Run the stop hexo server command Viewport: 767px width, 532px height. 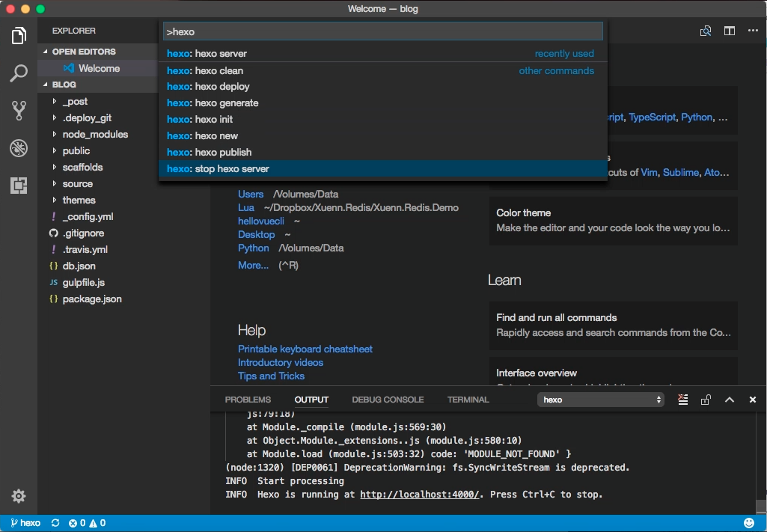pyautogui.click(x=382, y=168)
